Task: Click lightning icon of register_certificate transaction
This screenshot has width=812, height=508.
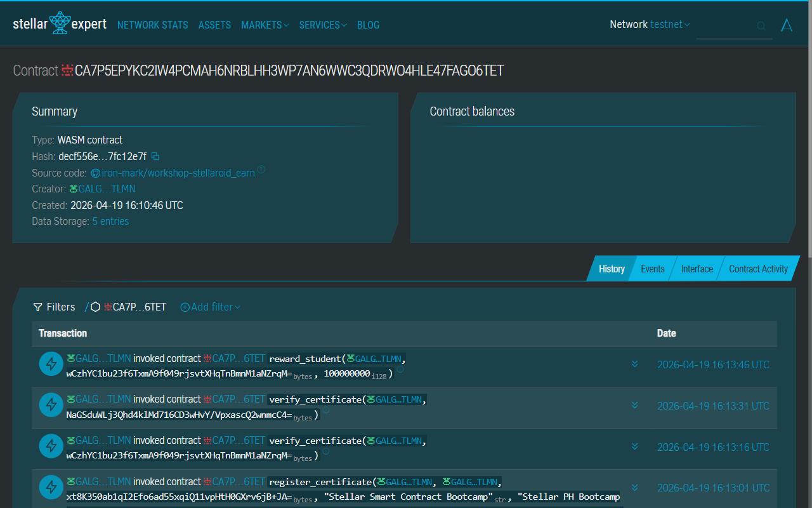Action: (x=51, y=488)
